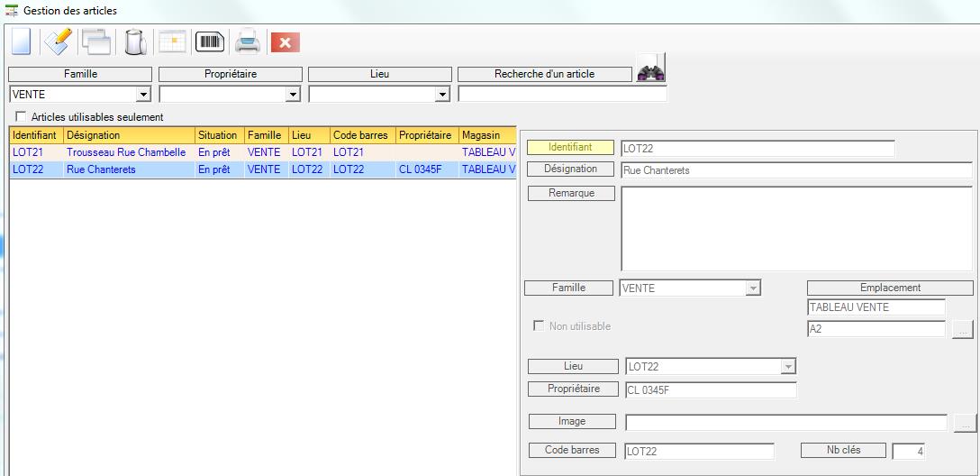Sort by Propriétaire column header in grid
Image resolution: width=980 pixels, height=476 pixels.
click(428, 135)
